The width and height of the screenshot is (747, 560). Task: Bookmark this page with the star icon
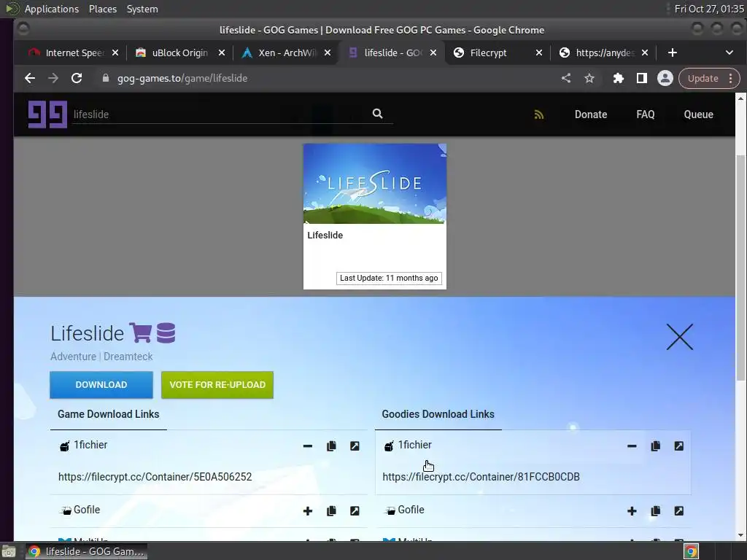[x=589, y=78]
